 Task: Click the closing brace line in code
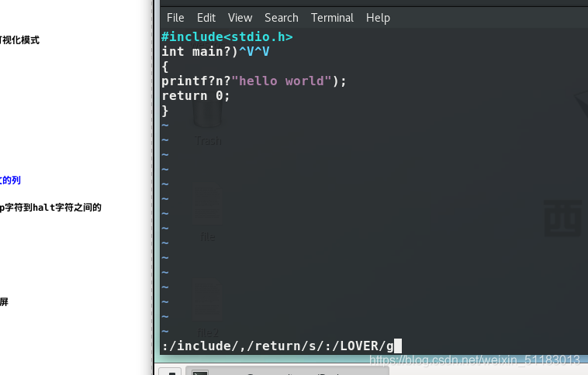165,111
